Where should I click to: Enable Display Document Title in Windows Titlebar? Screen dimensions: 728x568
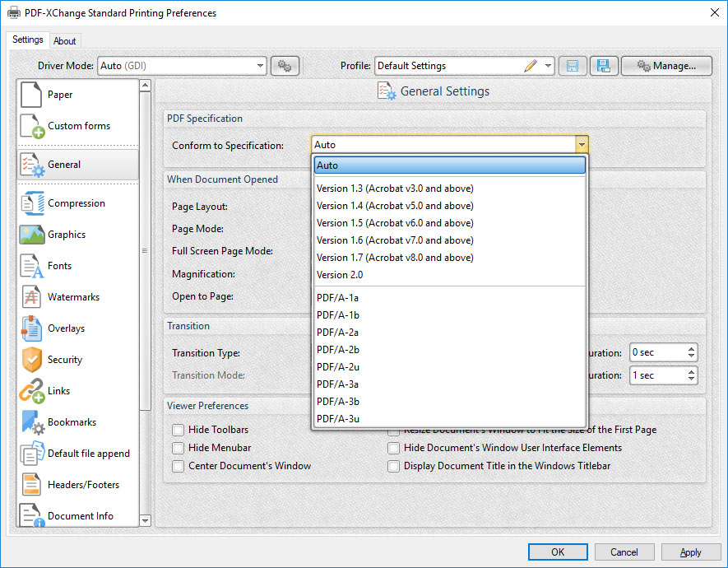[x=393, y=466]
